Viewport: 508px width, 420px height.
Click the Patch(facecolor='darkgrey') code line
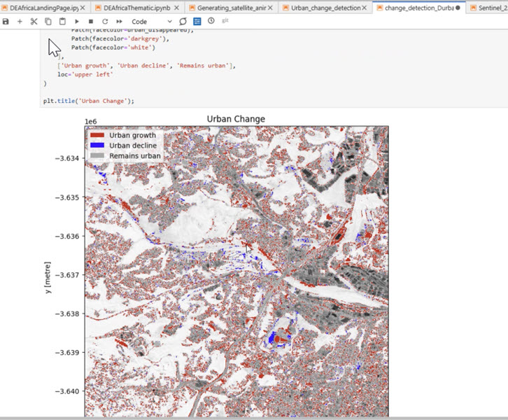pyautogui.click(x=120, y=38)
